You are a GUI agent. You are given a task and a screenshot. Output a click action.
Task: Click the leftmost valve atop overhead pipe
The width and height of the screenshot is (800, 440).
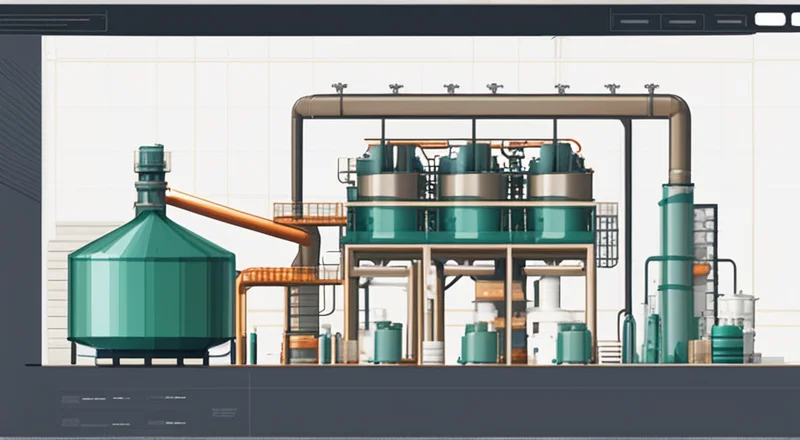tap(340, 89)
